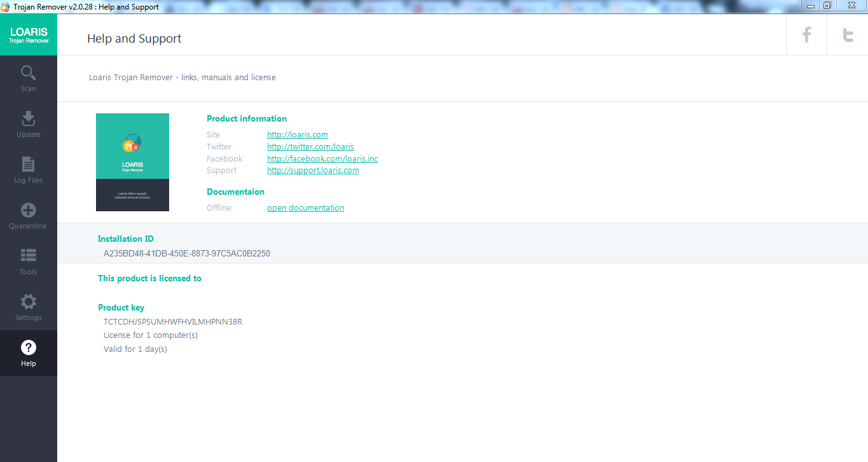Click 'License for 1 computer(s)' text
Viewport: 868px width, 462px height.
click(151, 335)
